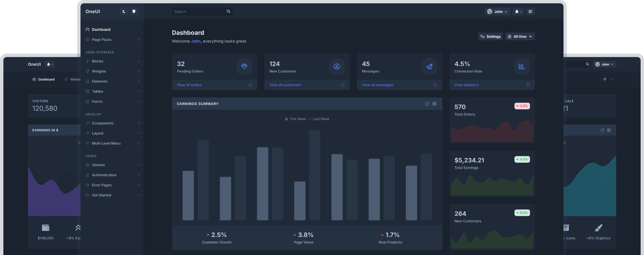
Task: Click the paper plane icon on Messages card
Action: [429, 66]
